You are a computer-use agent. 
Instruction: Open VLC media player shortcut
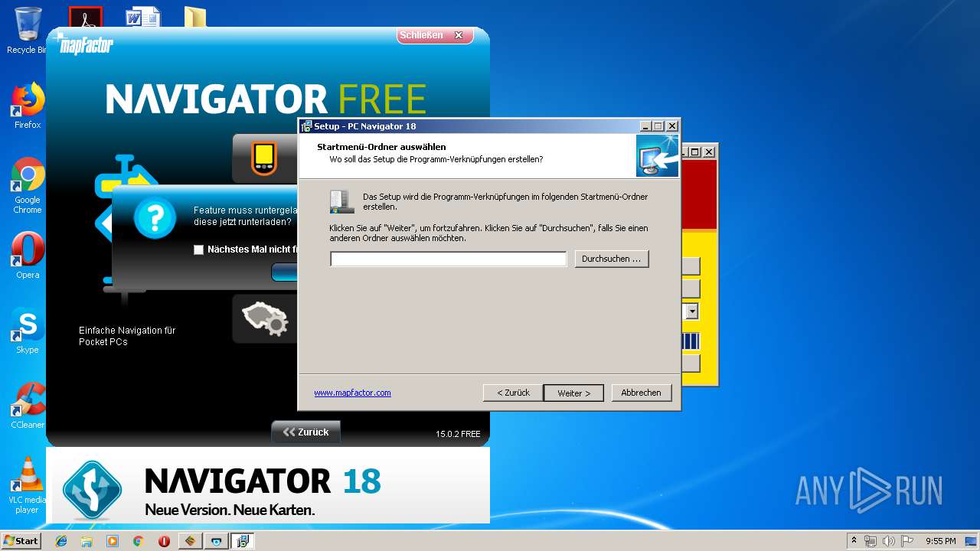[28, 485]
